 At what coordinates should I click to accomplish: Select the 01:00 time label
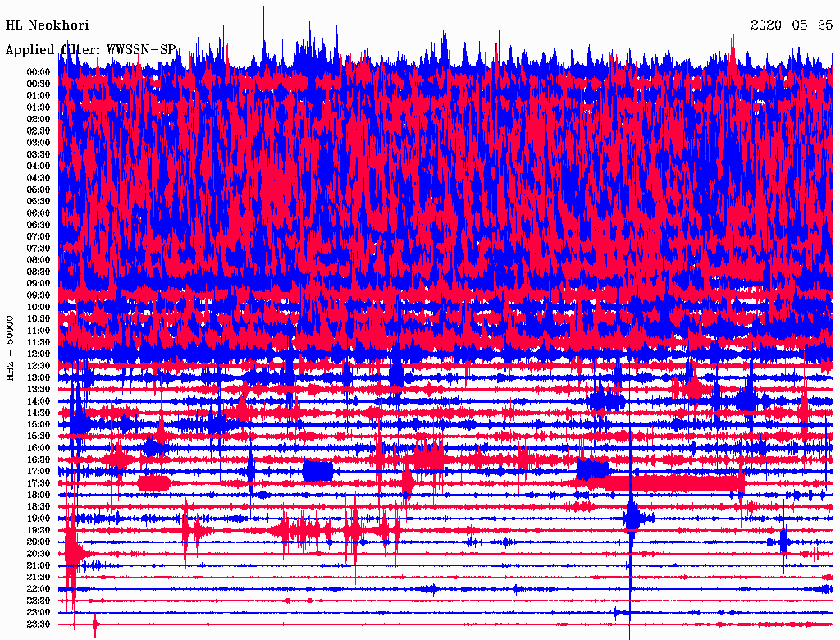click(x=39, y=96)
